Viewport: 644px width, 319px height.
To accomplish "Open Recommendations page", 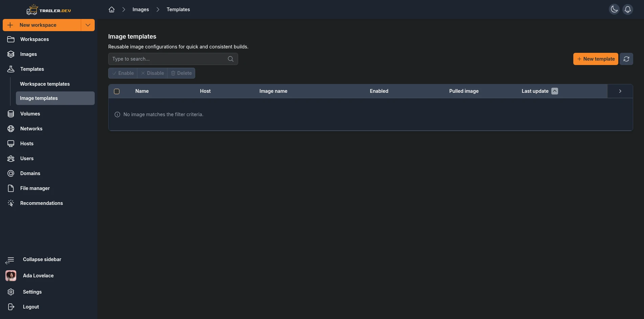I will click(49, 203).
